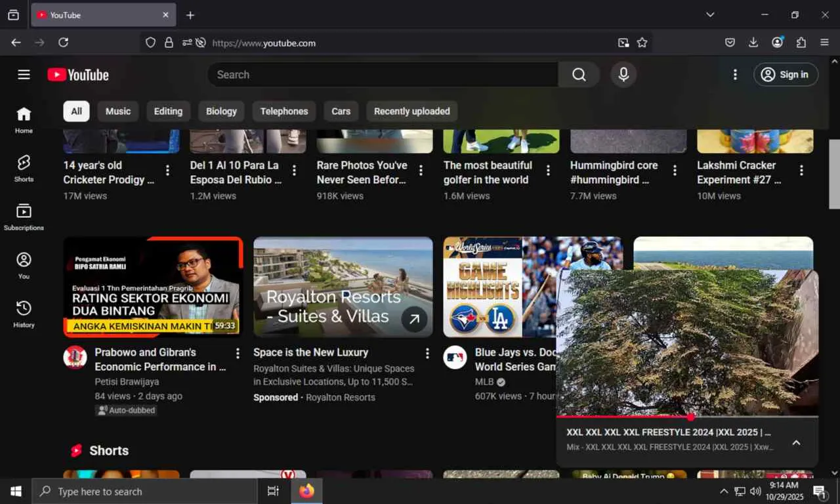840x504 pixels.
Task: Open Firefox Extensions panel
Action: coord(801,43)
